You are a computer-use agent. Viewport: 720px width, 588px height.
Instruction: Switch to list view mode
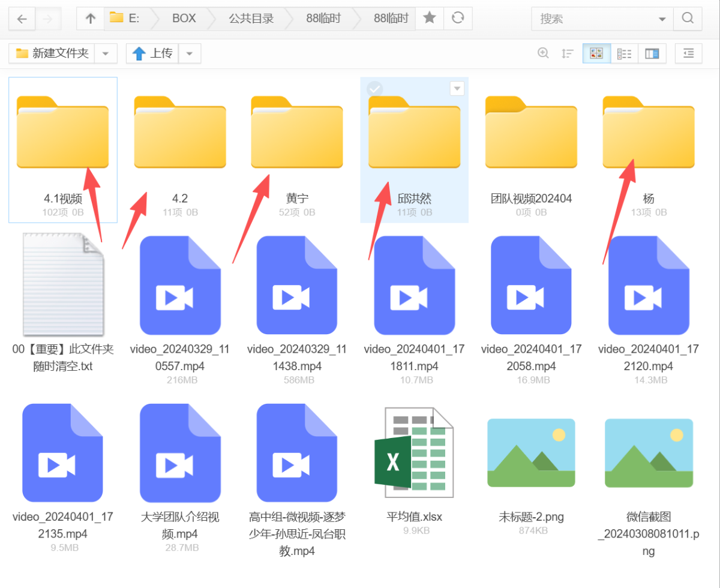(x=625, y=53)
